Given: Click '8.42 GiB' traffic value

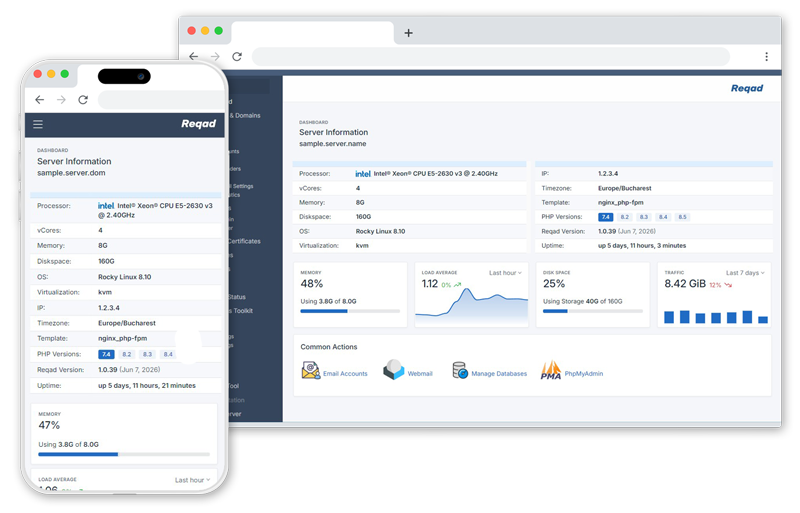Looking at the screenshot, I should pos(685,284).
